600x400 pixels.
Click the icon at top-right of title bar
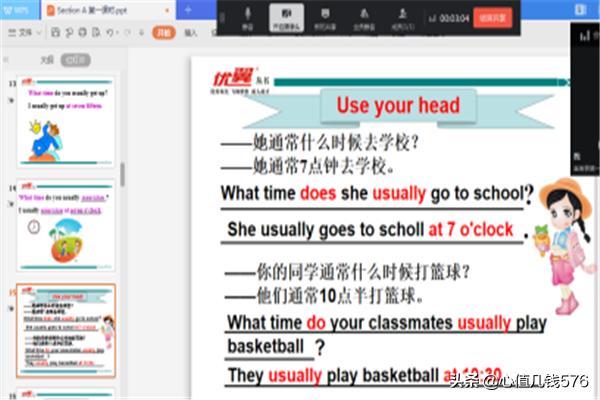click(580, 10)
